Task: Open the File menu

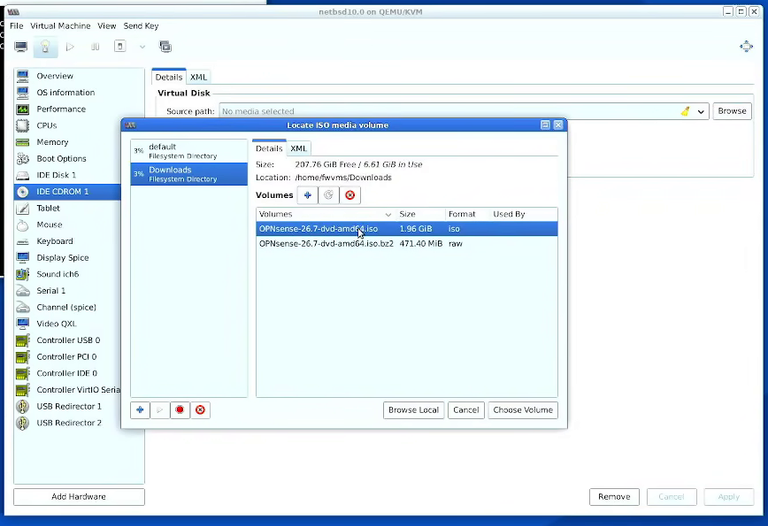Action: [x=16, y=26]
